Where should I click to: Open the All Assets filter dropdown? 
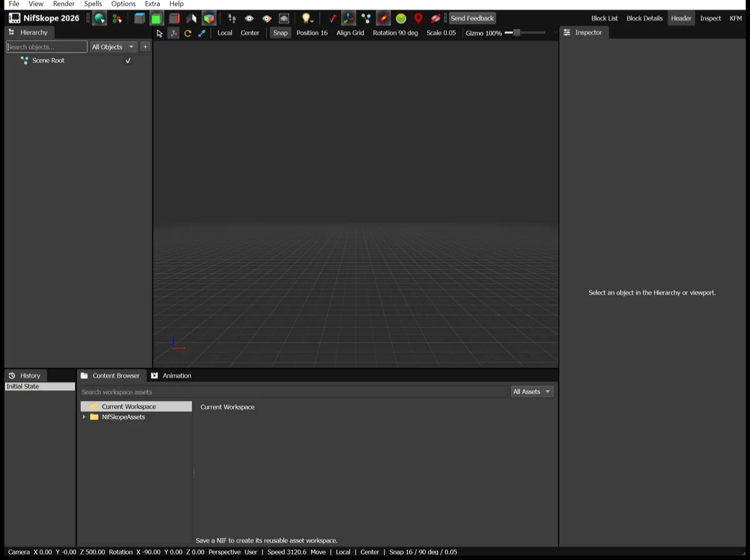click(x=532, y=392)
